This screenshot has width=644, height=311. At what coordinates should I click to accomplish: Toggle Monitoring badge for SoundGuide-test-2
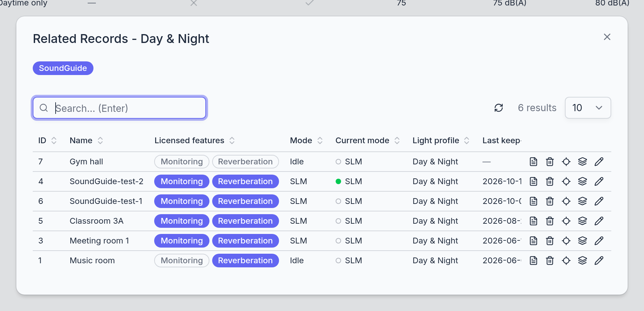point(182,181)
